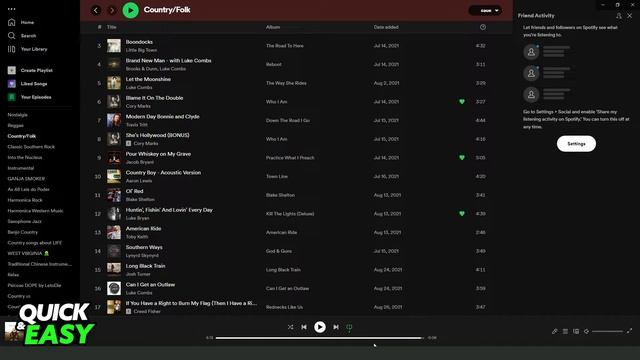Unlike Blame It On The Double heart
The image size is (640, 360).
[462, 102]
